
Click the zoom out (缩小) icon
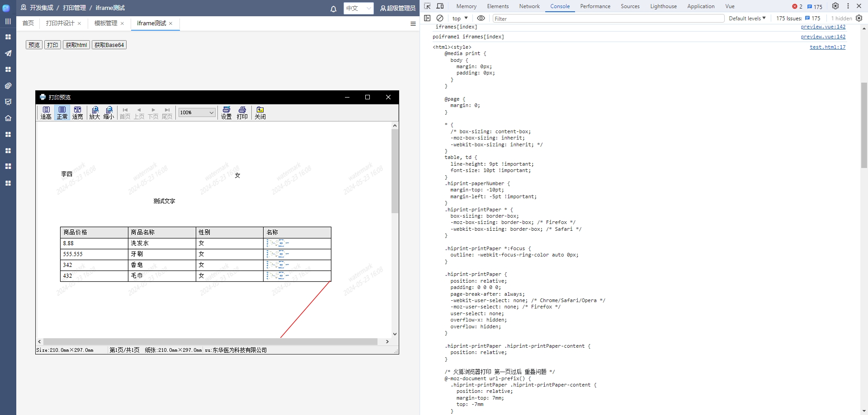(109, 112)
